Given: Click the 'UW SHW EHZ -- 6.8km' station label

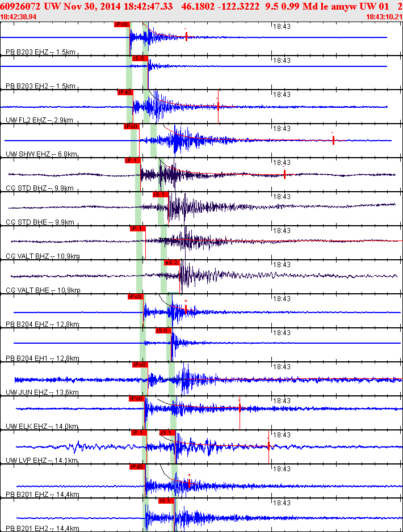Looking at the screenshot, I should pos(41,154).
